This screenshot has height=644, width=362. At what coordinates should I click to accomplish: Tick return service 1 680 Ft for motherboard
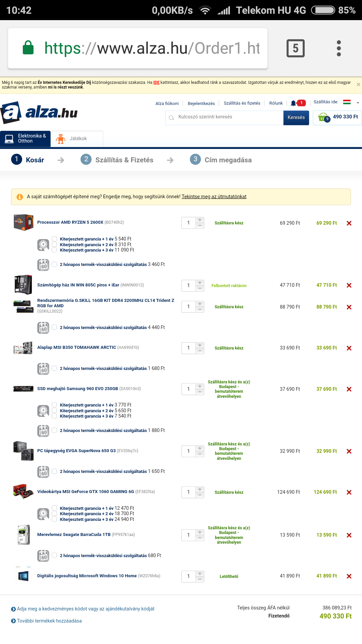(54, 368)
